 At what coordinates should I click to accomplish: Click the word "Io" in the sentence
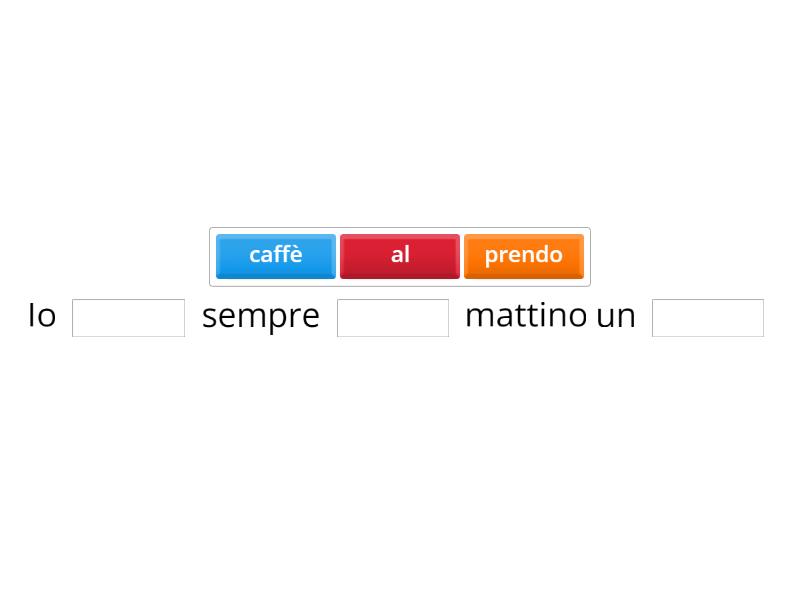[x=40, y=316]
